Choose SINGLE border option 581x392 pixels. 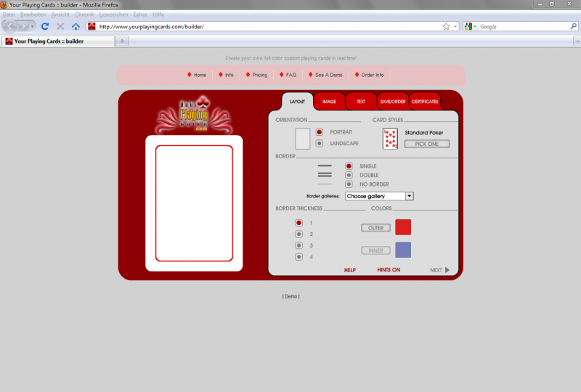[349, 166]
